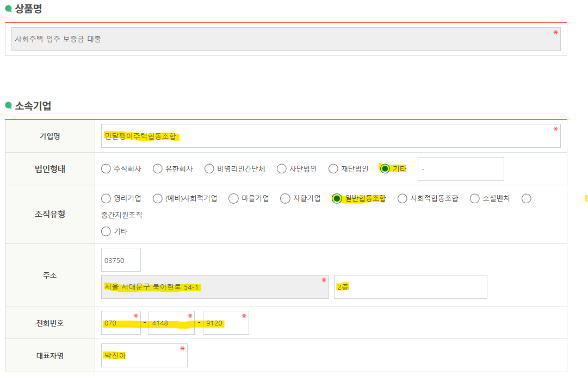Select the (예비)사회적기업 radio button

(158, 198)
